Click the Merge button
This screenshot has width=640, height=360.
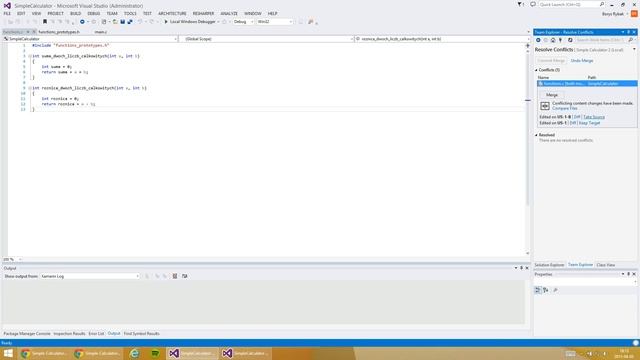552,95
